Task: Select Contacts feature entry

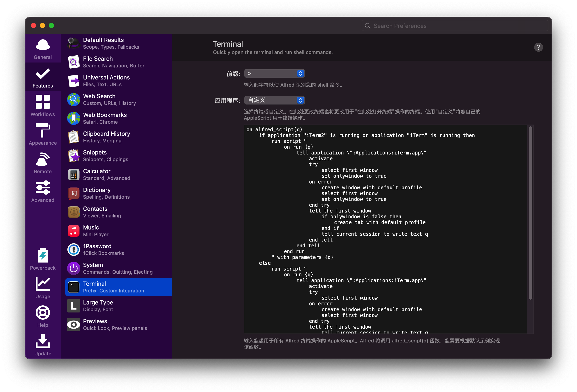Action: pos(119,212)
